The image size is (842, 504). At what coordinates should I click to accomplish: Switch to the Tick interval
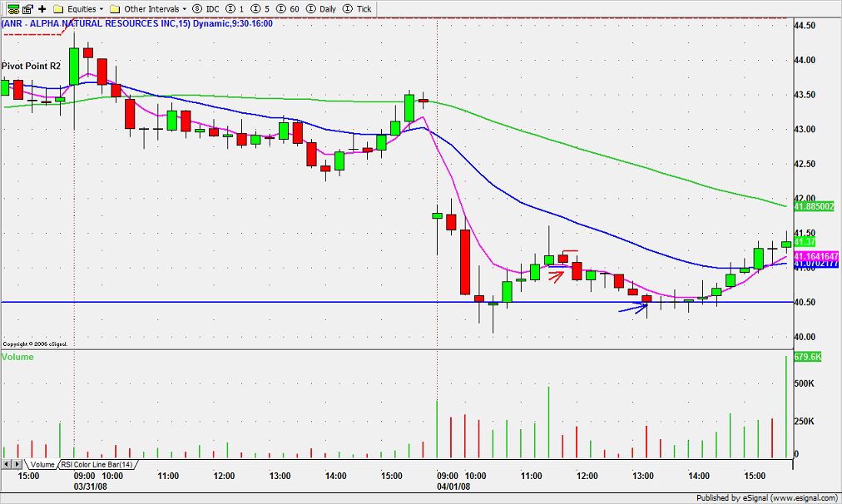pyautogui.click(x=357, y=8)
